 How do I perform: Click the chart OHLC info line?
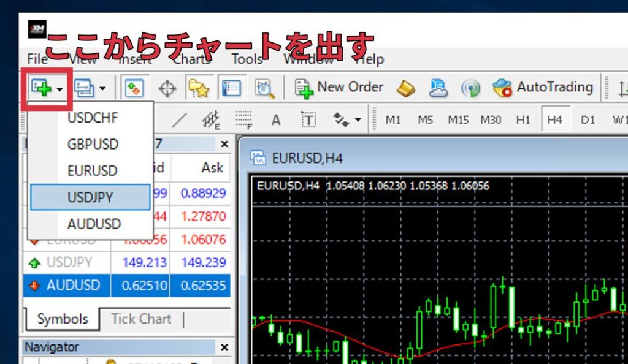[x=373, y=186]
